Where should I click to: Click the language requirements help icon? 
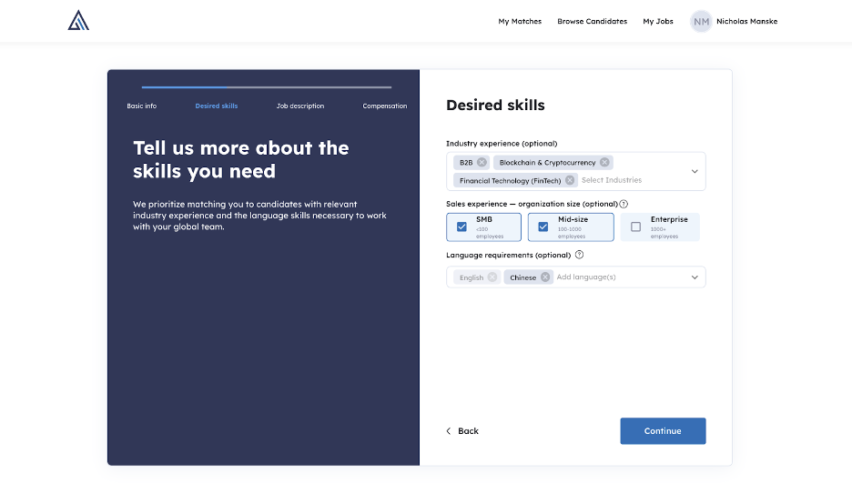point(579,256)
